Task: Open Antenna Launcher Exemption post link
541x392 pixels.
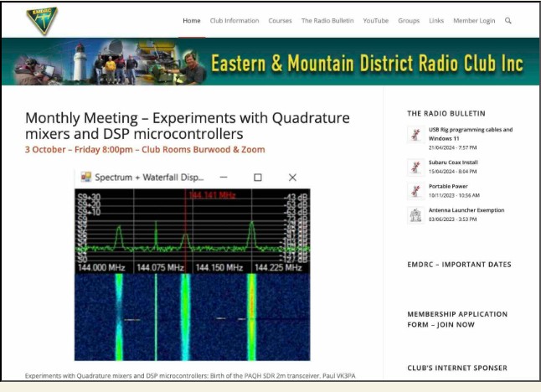Action: click(466, 210)
